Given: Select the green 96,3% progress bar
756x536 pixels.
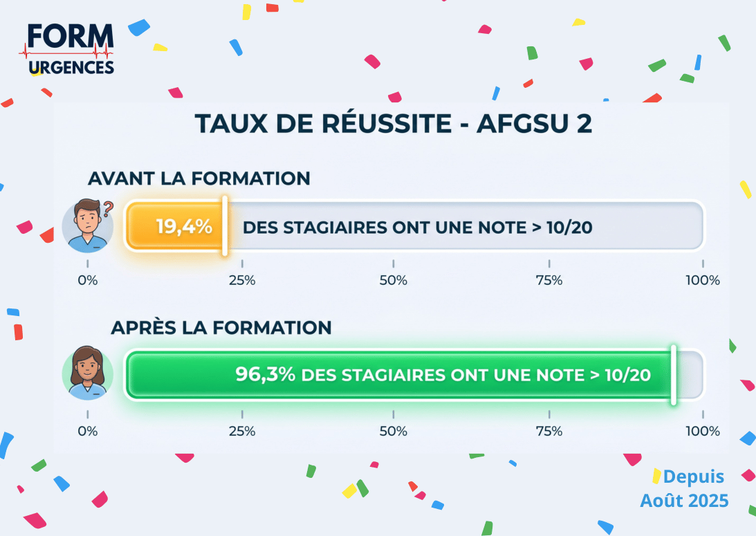Looking at the screenshot, I should 400,374.
